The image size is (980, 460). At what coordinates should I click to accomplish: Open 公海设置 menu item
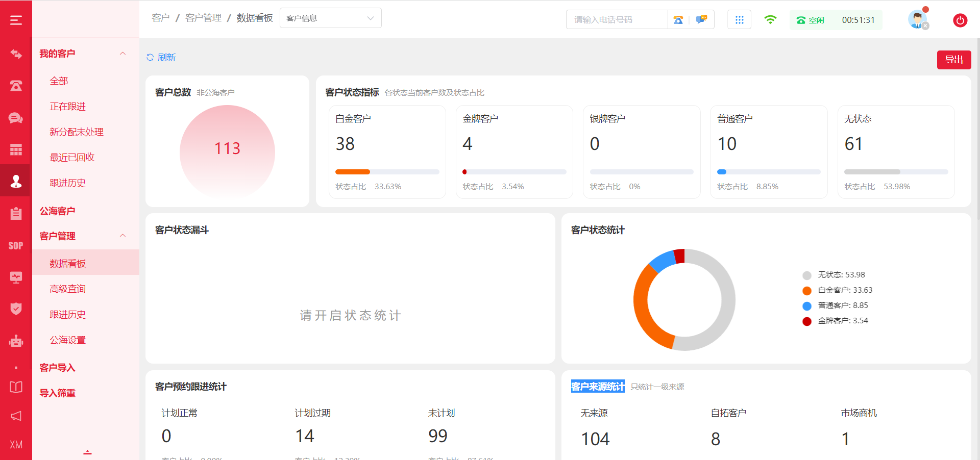pyautogui.click(x=67, y=340)
